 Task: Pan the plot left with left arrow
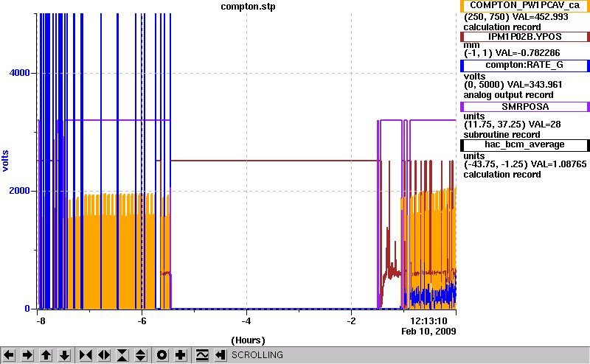click(x=9, y=355)
